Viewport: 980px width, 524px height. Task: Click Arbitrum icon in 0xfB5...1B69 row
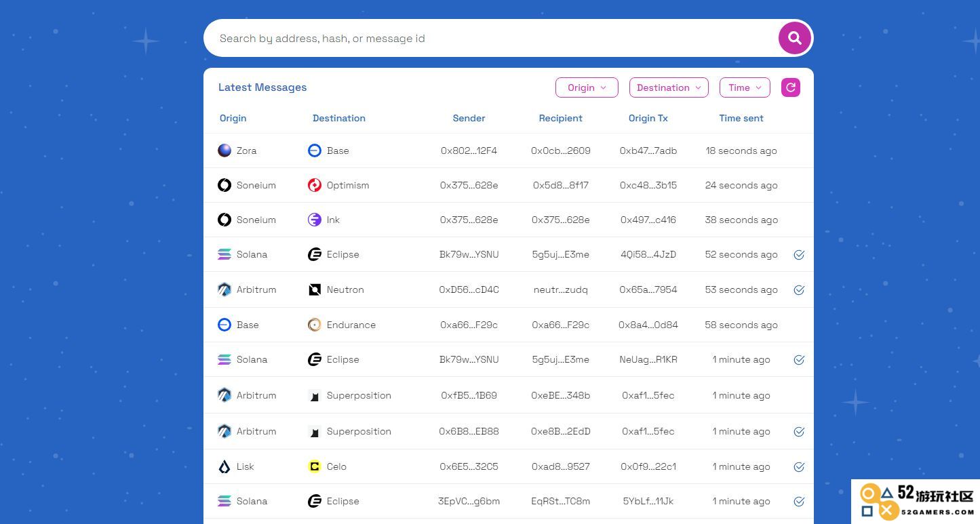pos(224,395)
